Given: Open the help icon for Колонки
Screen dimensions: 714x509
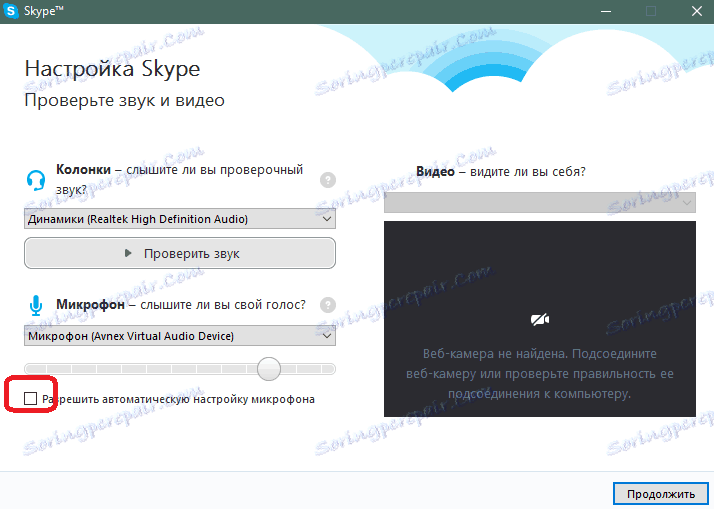Looking at the screenshot, I should [x=328, y=180].
